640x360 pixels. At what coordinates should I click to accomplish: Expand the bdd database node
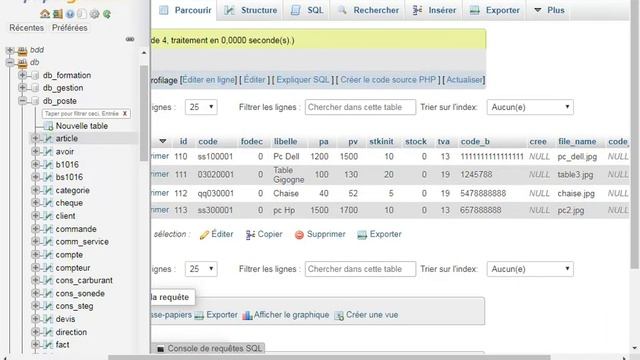(10, 50)
